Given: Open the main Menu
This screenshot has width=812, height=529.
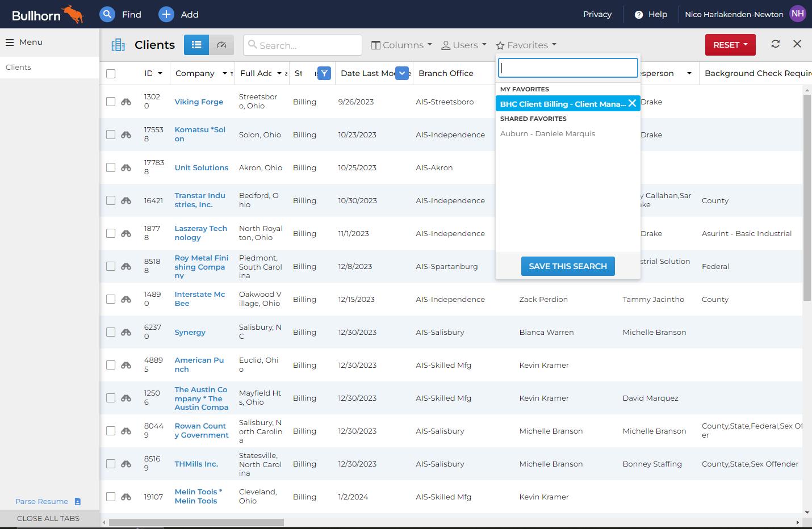Looking at the screenshot, I should (x=24, y=42).
